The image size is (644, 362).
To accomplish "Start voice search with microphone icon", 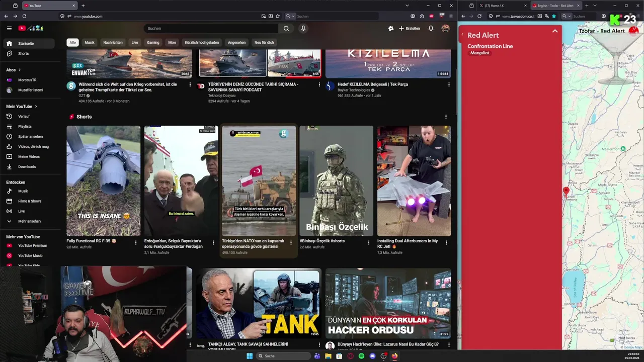I will (x=303, y=29).
